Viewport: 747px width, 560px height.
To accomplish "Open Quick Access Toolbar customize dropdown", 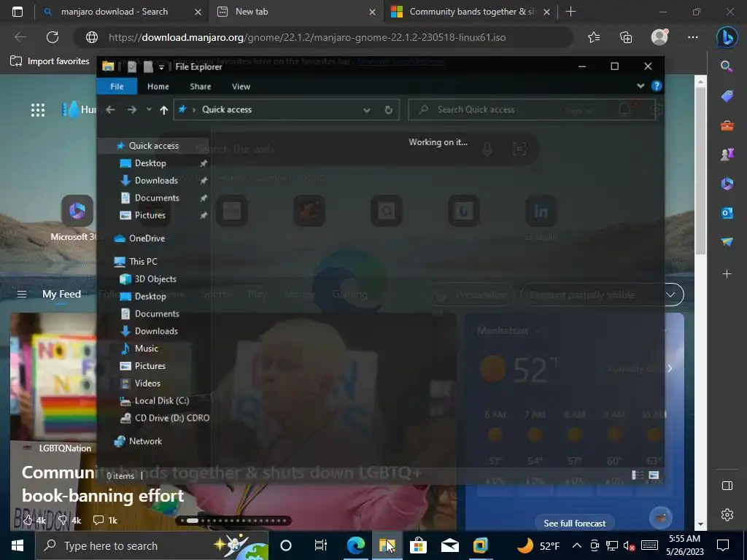I will click(x=161, y=67).
